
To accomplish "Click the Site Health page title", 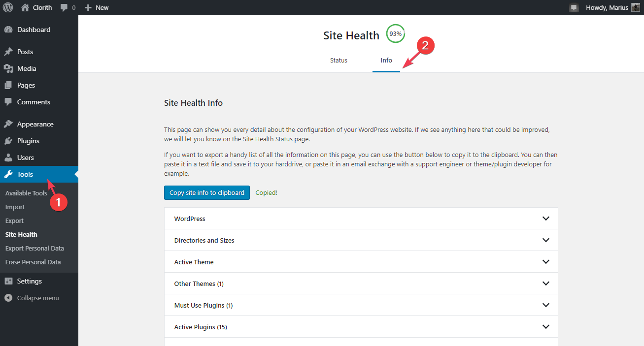I will click(x=351, y=35).
